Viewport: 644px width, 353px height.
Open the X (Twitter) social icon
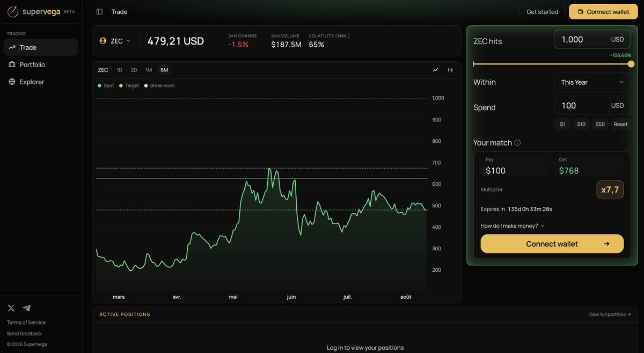pyautogui.click(x=11, y=308)
